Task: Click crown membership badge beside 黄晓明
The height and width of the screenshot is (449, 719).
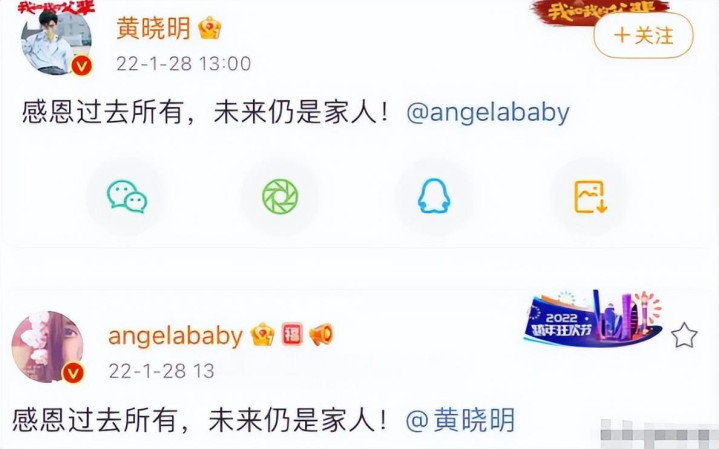Action: pyautogui.click(x=210, y=28)
